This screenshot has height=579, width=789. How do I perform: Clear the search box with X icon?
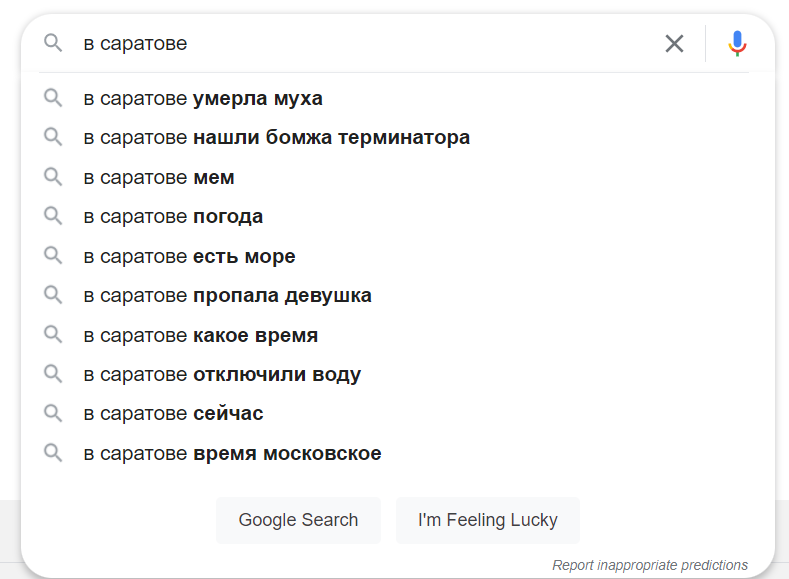(x=675, y=44)
